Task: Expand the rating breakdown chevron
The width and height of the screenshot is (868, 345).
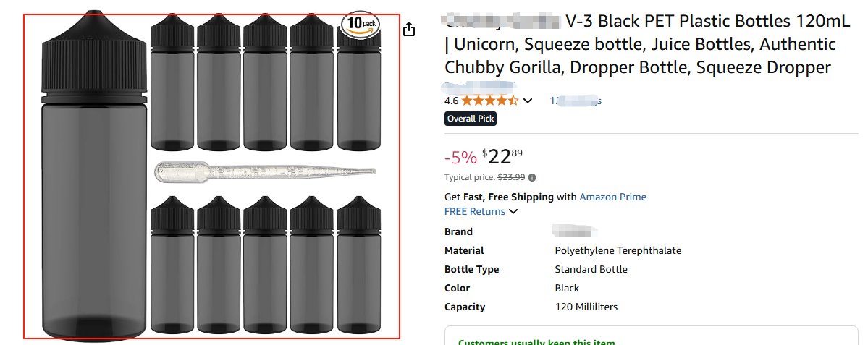Action: tap(528, 101)
